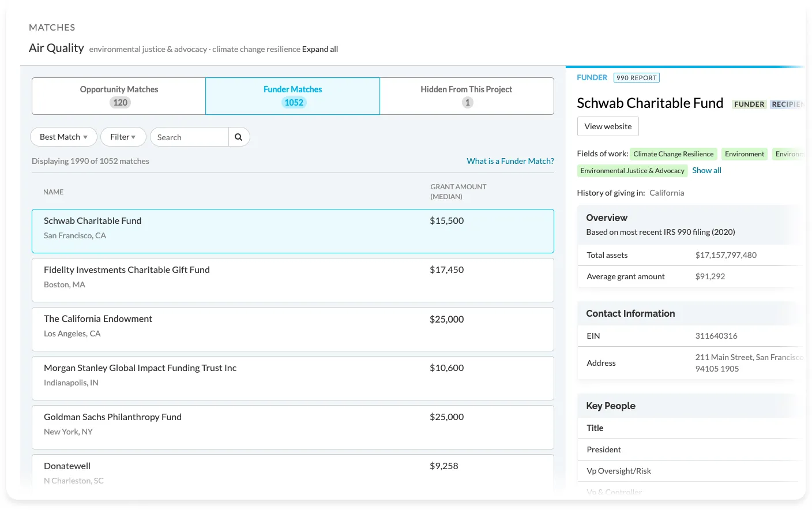The width and height of the screenshot is (812, 517).
Task: Click the Total assets value $17,157,797,480
Action: coord(726,255)
